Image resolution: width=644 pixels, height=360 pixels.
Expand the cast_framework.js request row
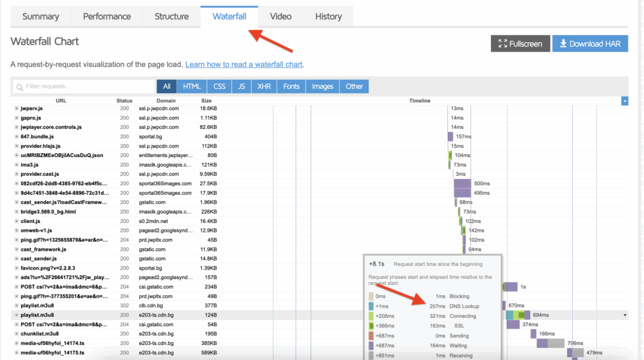tap(16, 249)
